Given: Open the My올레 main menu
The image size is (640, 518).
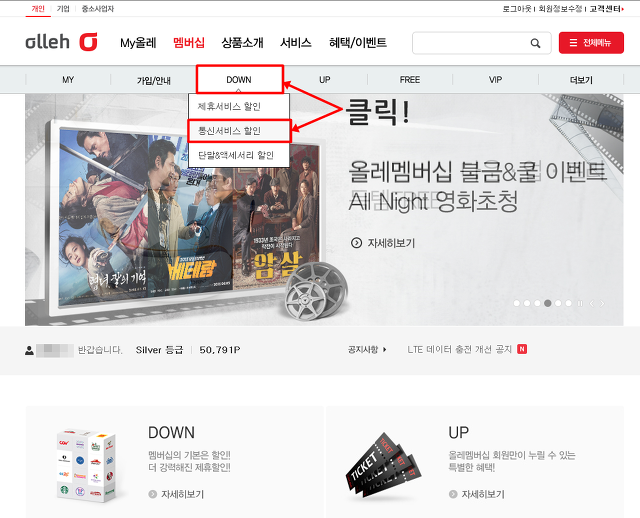Looking at the screenshot, I should coord(138,43).
